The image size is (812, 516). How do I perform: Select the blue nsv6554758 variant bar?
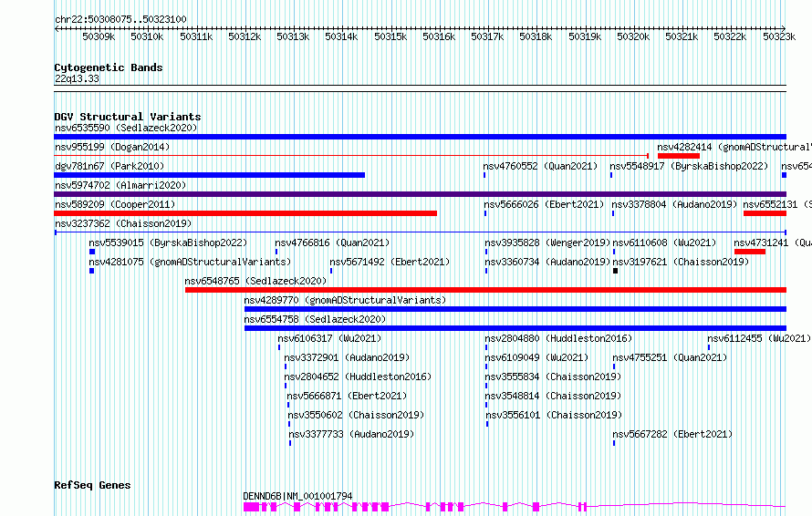[515, 328]
